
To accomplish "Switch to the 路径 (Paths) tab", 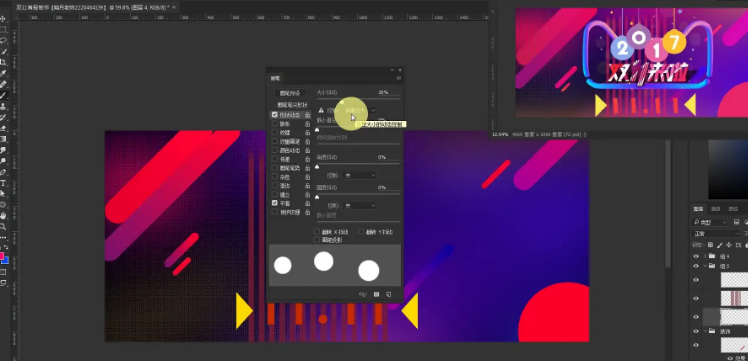I will (733, 209).
